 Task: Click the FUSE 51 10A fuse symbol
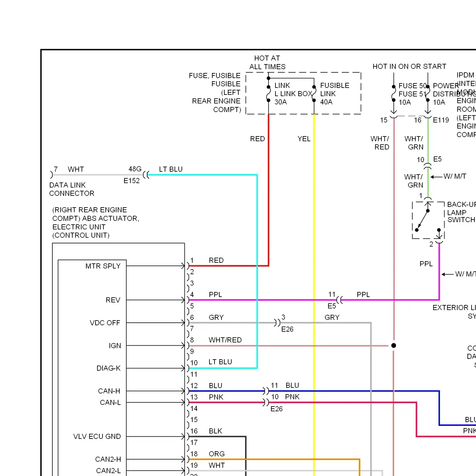pyautogui.click(x=428, y=94)
